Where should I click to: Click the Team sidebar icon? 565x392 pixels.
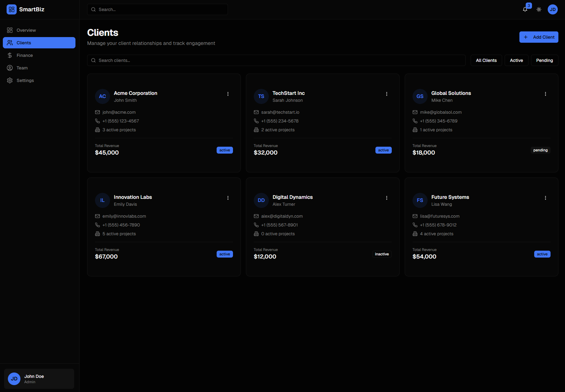tap(10, 68)
